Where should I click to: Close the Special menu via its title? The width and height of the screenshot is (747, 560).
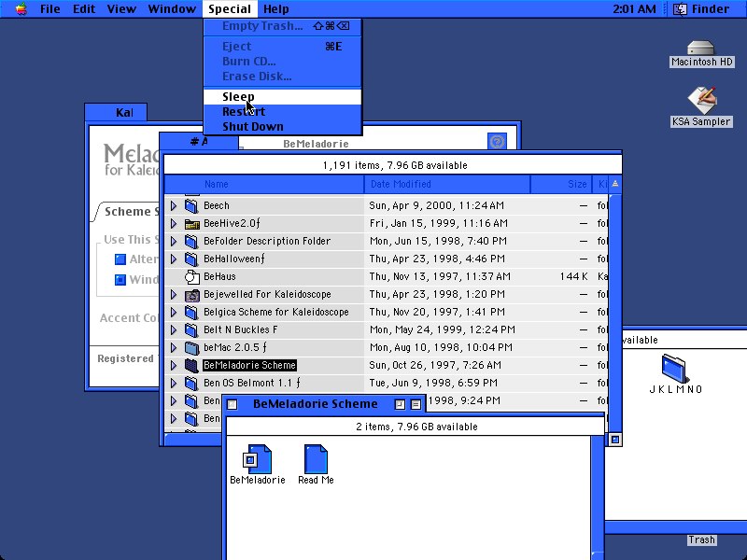230,8
